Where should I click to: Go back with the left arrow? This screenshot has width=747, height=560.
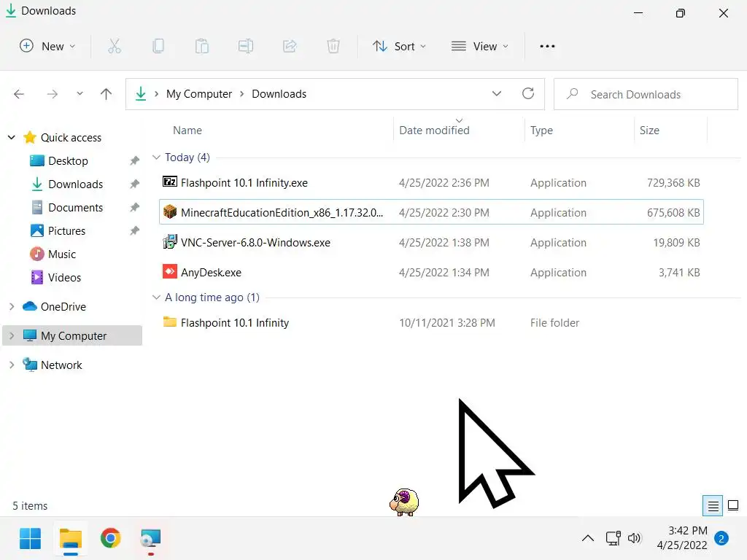[x=19, y=94]
